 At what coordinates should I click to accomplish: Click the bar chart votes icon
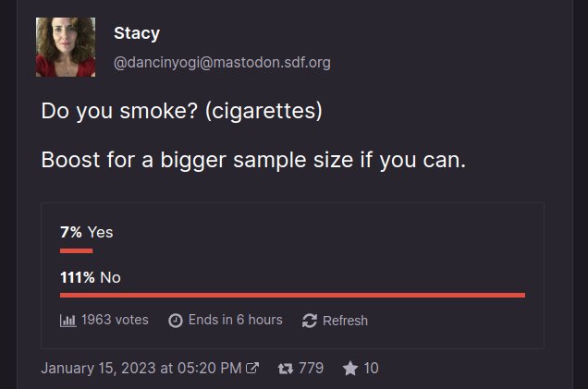(x=67, y=321)
